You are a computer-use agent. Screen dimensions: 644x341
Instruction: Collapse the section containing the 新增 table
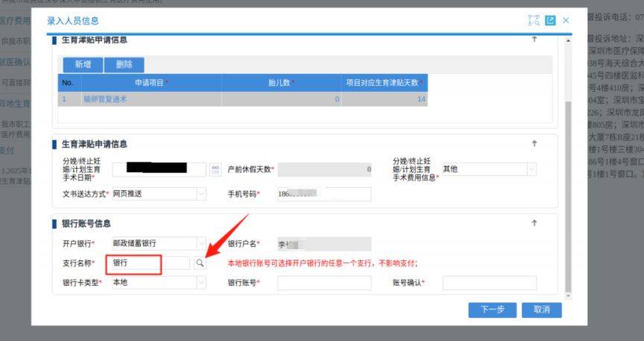click(x=534, y=40)
